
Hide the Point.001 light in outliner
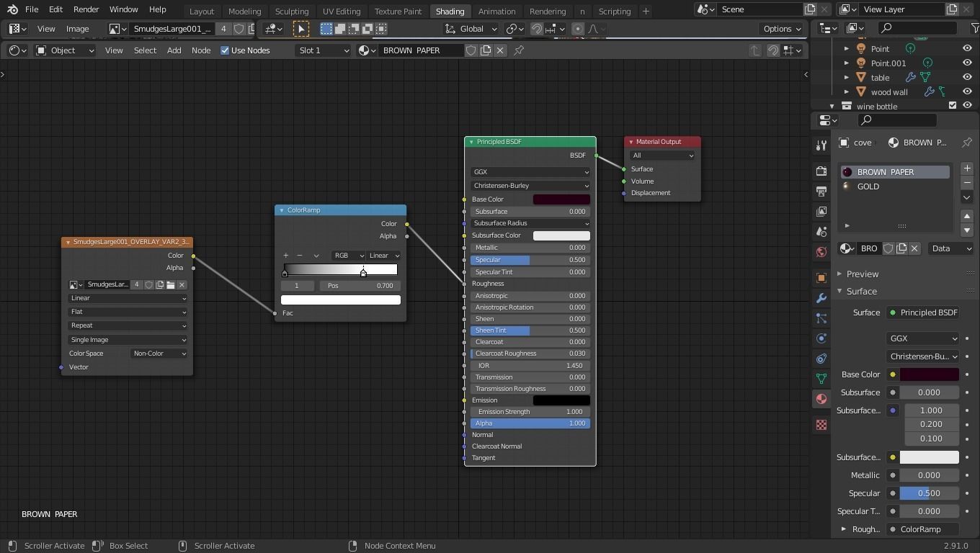point(967,63)
